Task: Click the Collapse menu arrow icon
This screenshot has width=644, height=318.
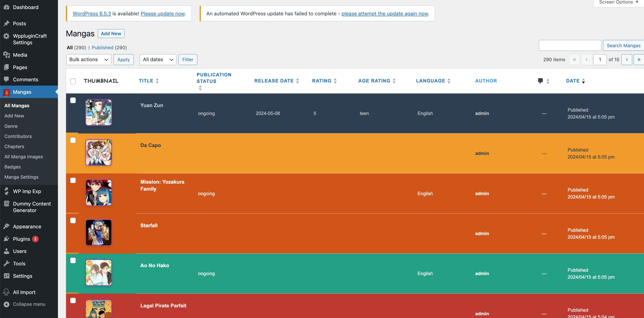Action: 7,304
